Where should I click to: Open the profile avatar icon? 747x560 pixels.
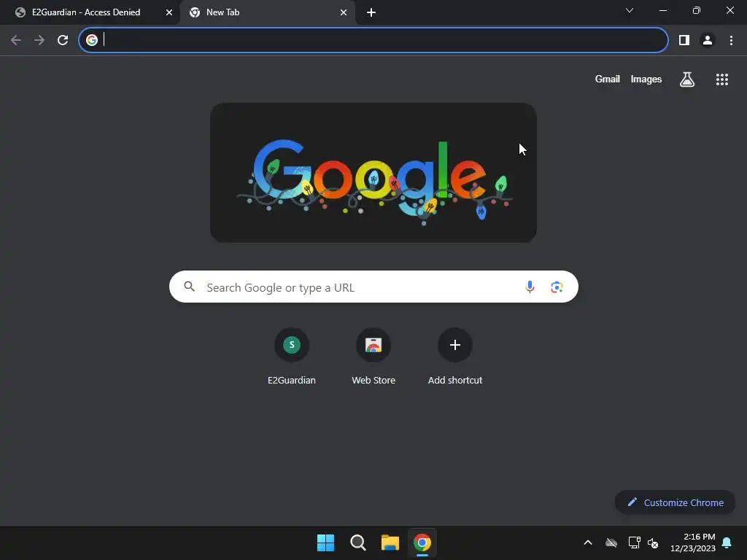708,40
